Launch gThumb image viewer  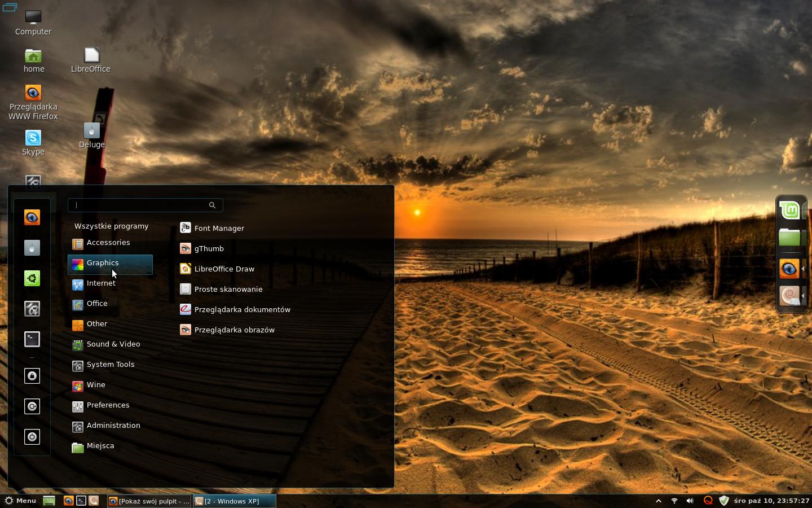(202, 248)
